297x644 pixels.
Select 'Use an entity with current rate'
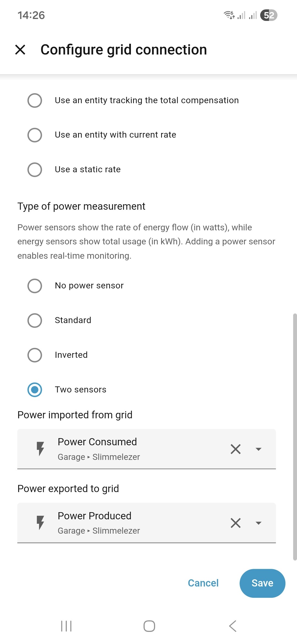35,135
